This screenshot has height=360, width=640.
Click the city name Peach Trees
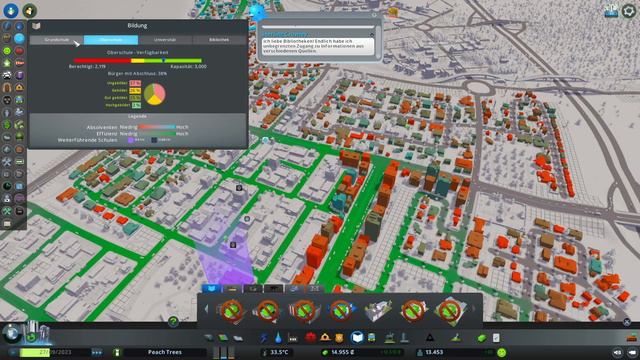[165, 352]
